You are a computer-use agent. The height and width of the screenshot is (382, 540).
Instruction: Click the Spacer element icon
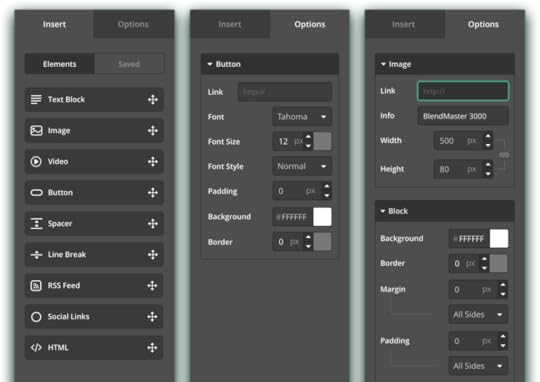[x=36, y=224]
